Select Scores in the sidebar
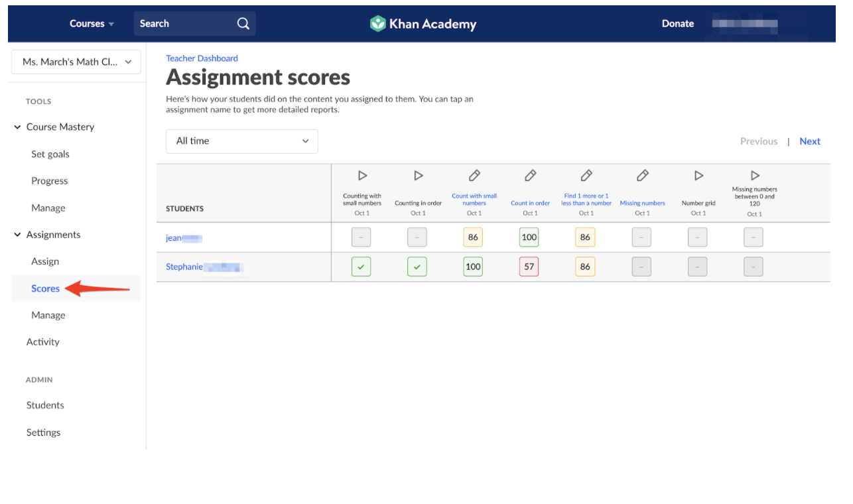This screenshot has width=853, height=504. (46, 288)
